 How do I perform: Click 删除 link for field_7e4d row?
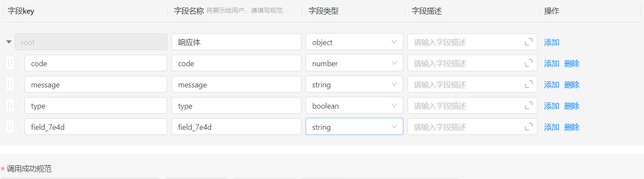click(x=572, y=127)
